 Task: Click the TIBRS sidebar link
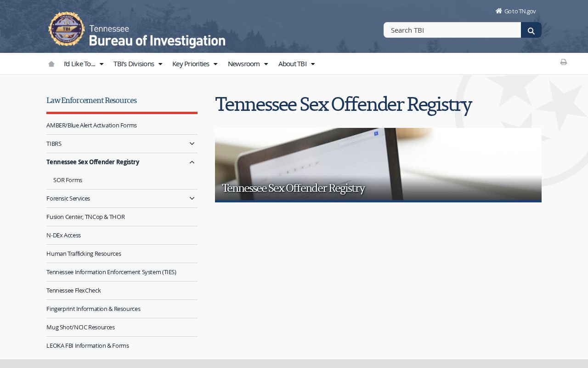[54, 144]
